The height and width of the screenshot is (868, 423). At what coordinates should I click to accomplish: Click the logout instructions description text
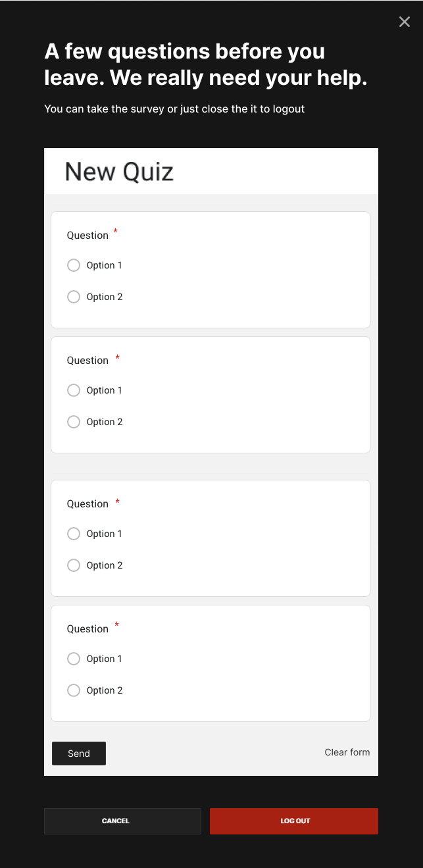174,109
